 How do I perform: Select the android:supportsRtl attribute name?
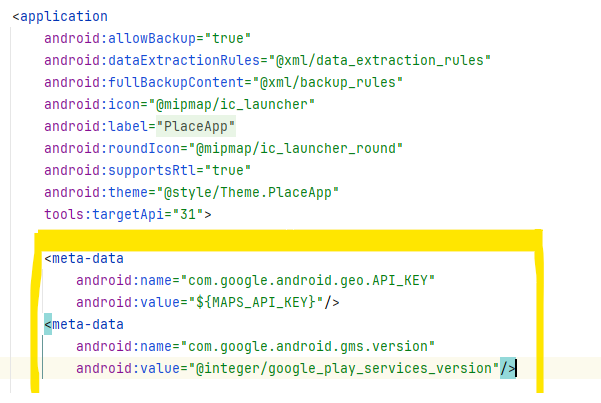pos(120,170)
